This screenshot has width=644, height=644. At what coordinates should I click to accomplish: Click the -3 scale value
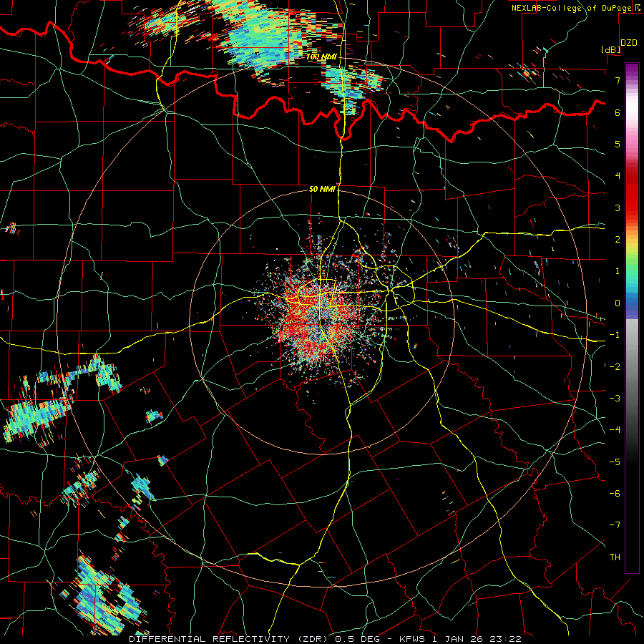(615, 399)
